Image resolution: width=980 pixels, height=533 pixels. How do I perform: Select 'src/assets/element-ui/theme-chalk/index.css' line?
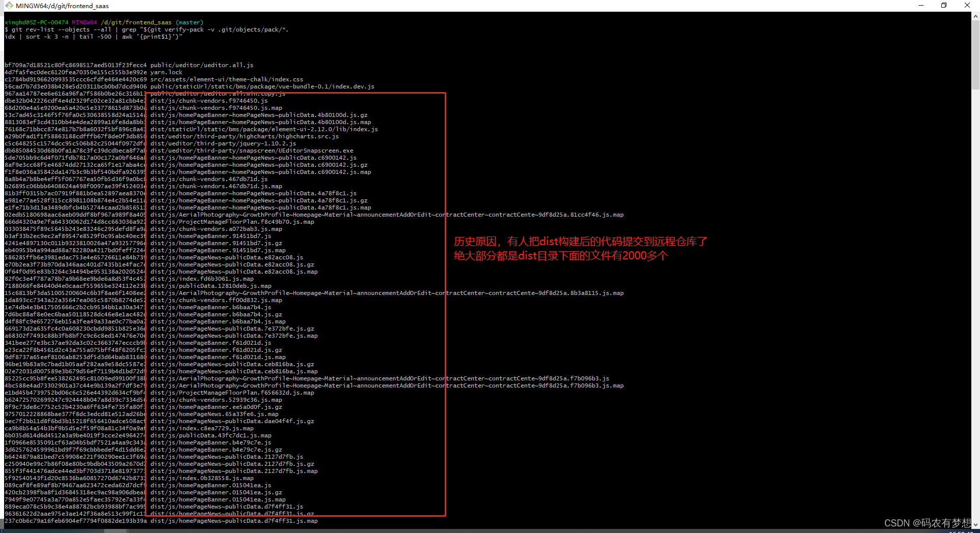[x=227, y=79]
